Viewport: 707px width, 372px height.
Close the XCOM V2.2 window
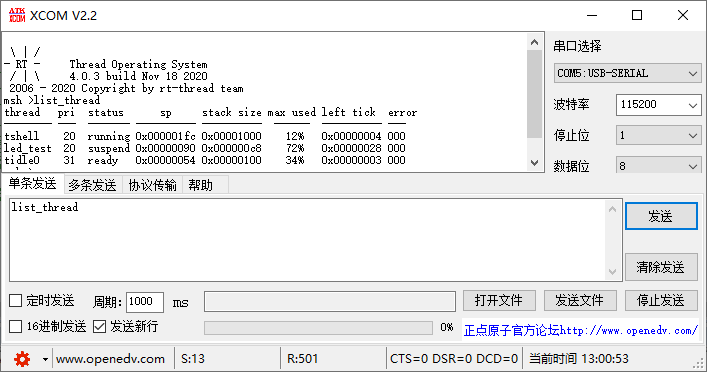pos(683,15)
